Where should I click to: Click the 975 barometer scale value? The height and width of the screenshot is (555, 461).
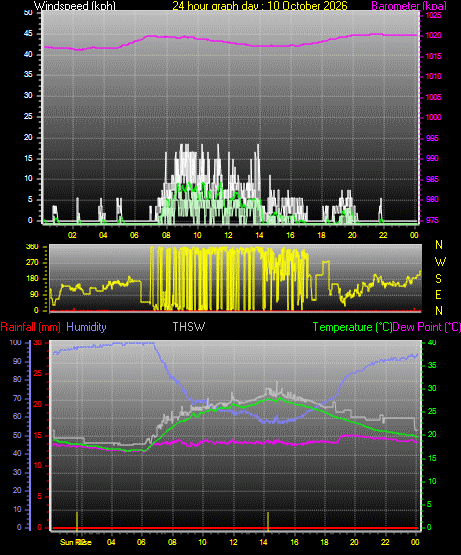click(x=432, y=220)
